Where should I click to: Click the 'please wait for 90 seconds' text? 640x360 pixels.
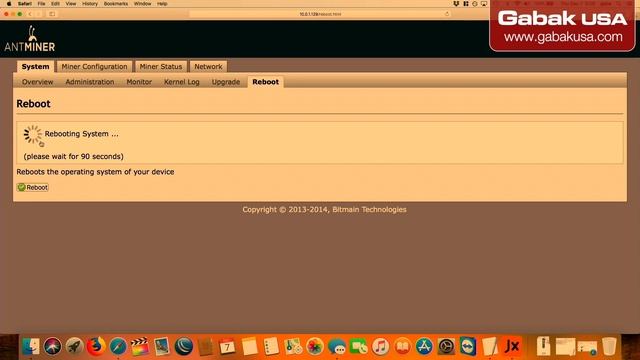coord(73,156)
